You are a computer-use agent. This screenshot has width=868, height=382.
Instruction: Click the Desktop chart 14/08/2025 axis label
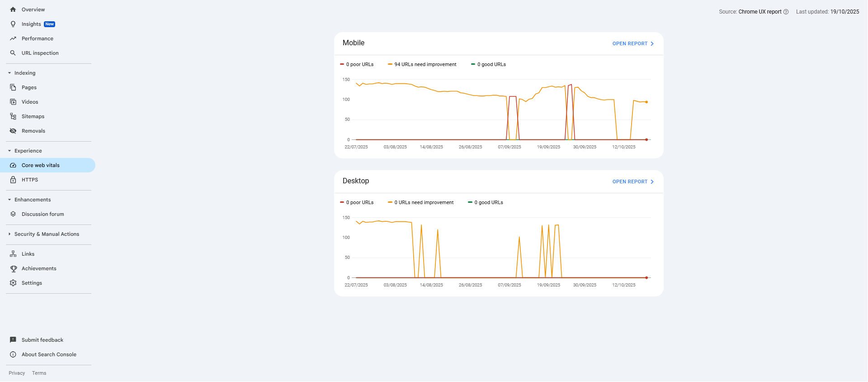point(431,285)
